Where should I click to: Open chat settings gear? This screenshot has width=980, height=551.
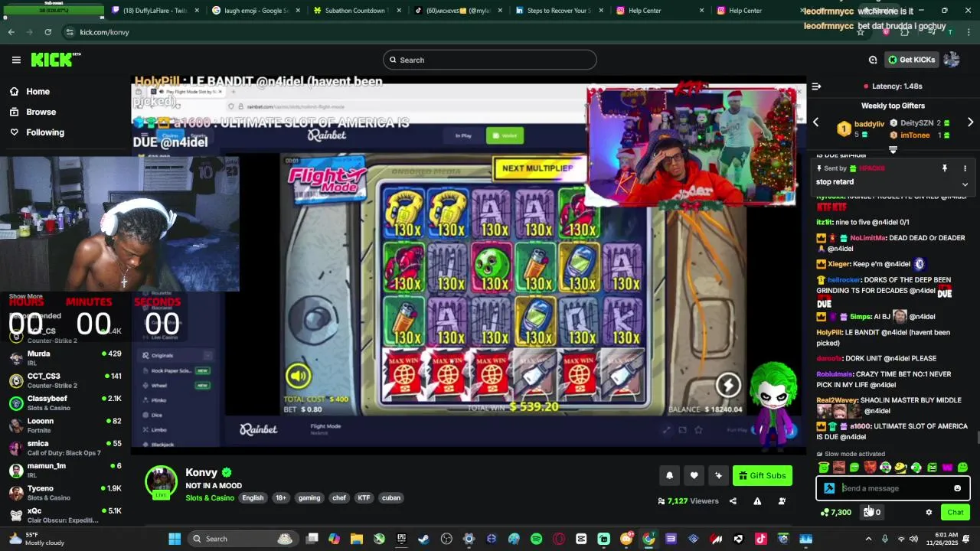click(929, 512)
